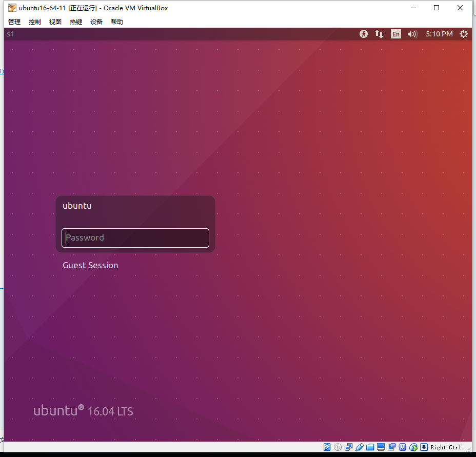The width and height of the screenshot is (476, 457).
Task: Open the network indicator in the Ubuntu panel
Action: pyautogui.click(x=379, y=34)
